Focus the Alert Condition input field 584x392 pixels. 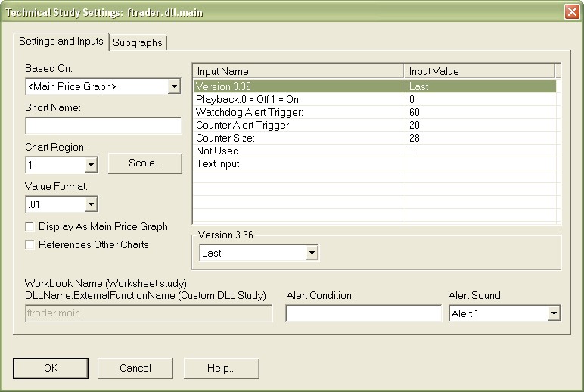click(363, 313)
